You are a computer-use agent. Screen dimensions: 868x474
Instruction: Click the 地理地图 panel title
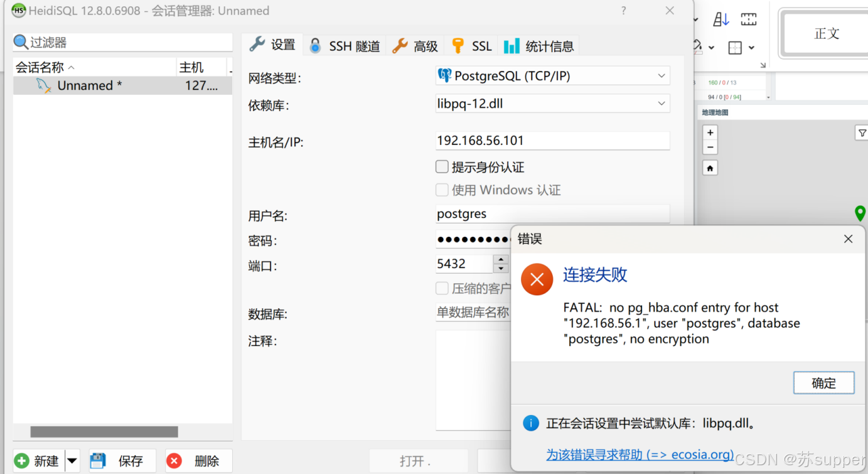[715, 112]
